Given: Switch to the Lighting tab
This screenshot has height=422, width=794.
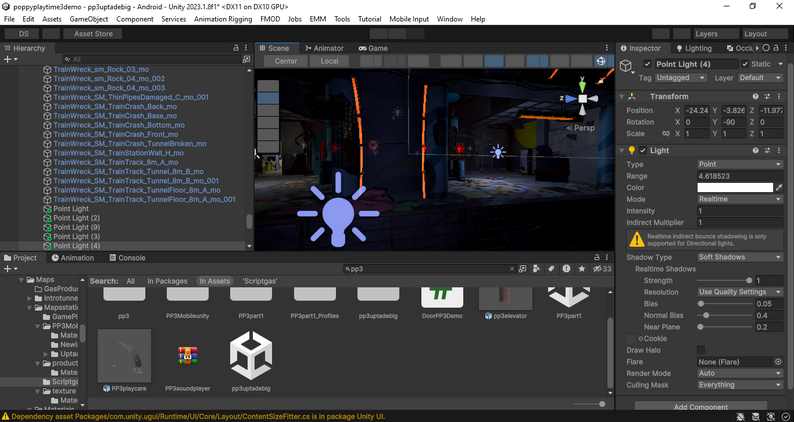Looking at the screenshot, I should (x=694, y=48).
